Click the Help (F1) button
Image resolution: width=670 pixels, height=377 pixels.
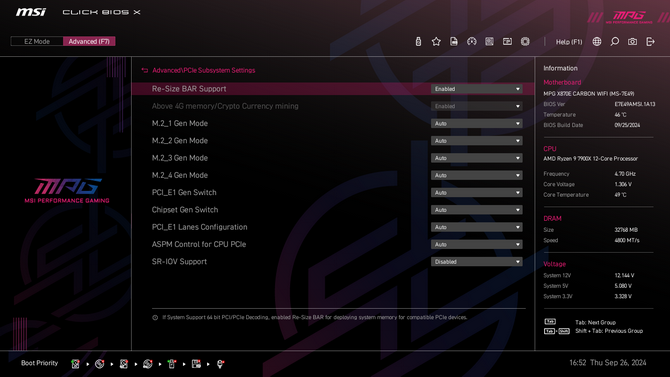point(569,42)
